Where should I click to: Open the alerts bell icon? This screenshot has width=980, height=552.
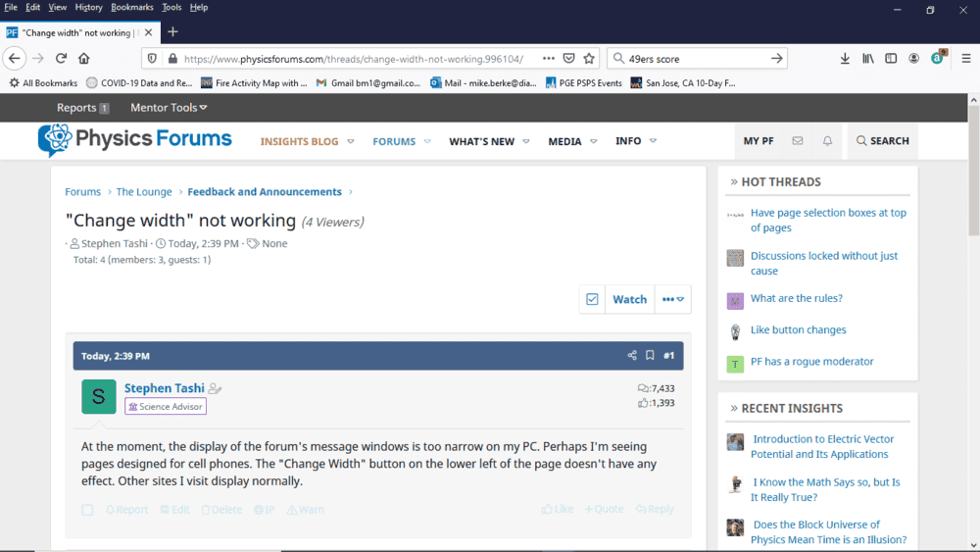click(827, 141)
